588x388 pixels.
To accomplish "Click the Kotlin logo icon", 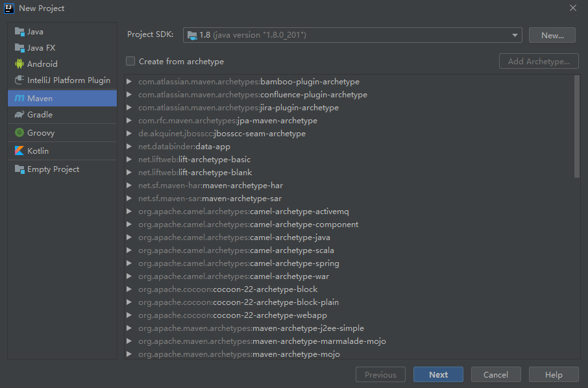I will pos(19,151).
